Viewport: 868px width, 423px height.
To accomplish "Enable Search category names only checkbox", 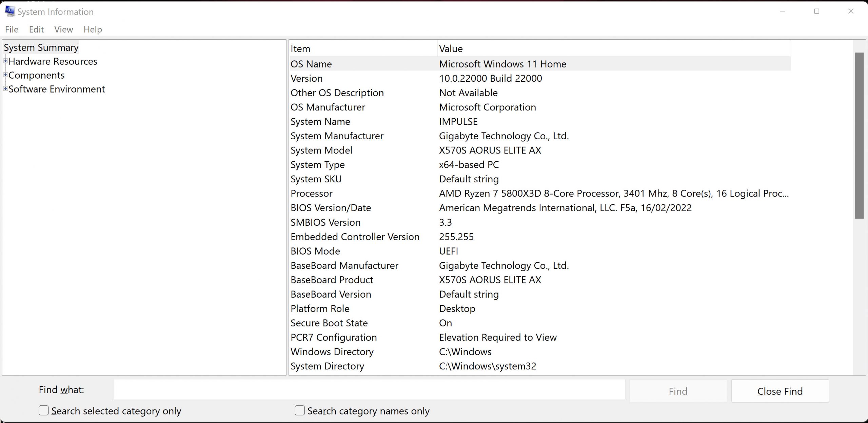I will 300,410.
